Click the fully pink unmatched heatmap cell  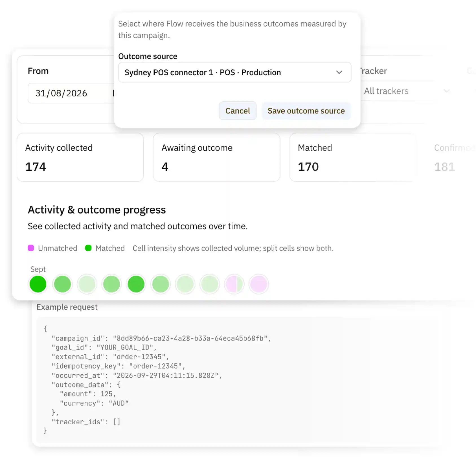(x=259, y=284)
